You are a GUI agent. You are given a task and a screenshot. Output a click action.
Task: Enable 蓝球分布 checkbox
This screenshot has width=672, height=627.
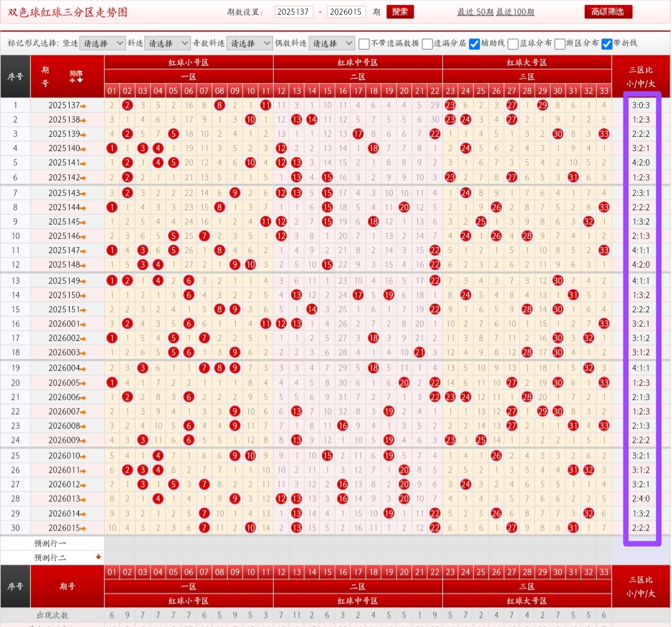tap(513, 44)
